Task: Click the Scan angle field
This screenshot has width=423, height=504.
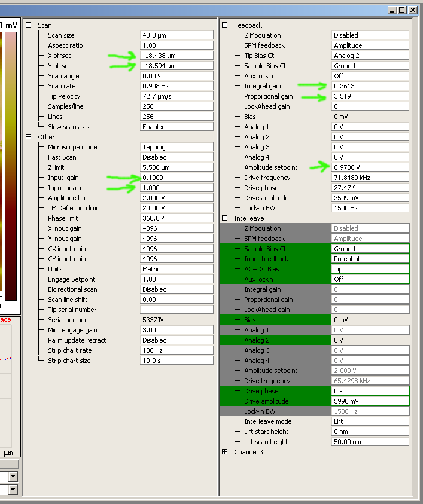Action: 176,76
